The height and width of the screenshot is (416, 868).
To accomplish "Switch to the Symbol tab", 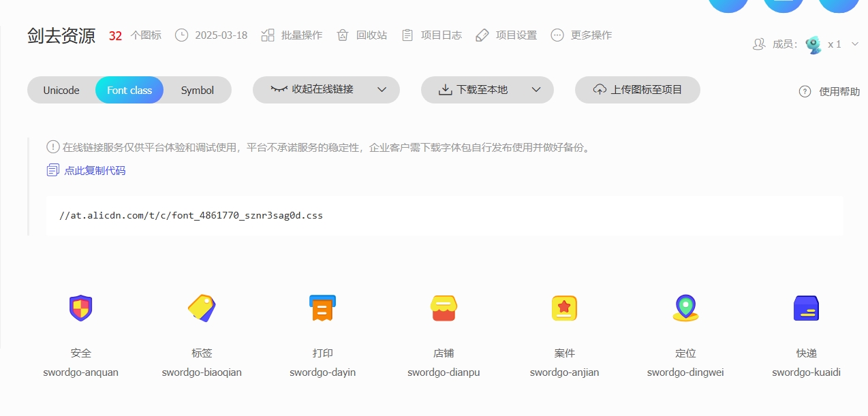I will [x=196, y=89].
